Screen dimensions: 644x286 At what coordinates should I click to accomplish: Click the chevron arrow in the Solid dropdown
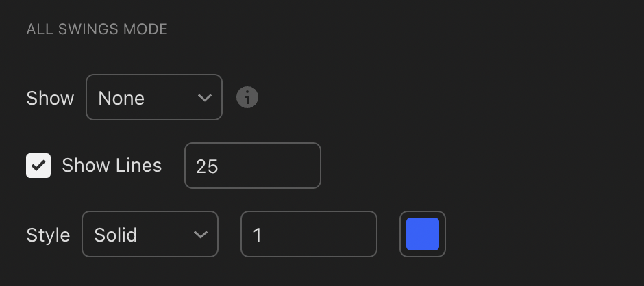pos(201,235)
